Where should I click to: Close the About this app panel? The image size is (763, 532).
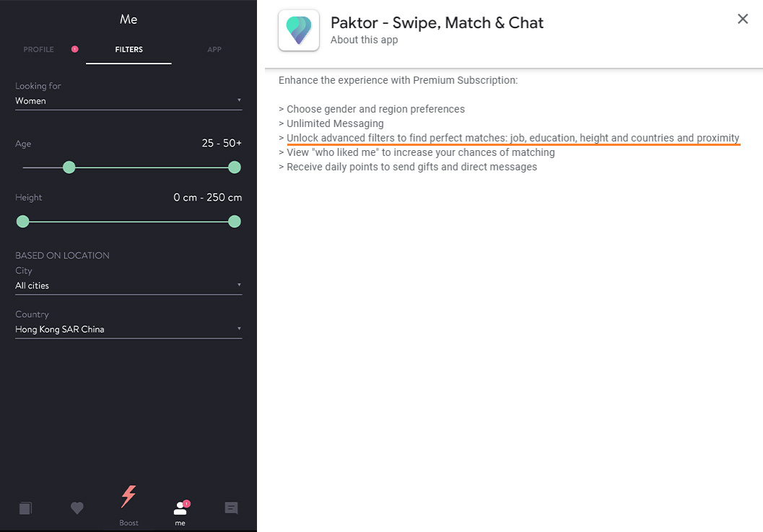[743, 19]
